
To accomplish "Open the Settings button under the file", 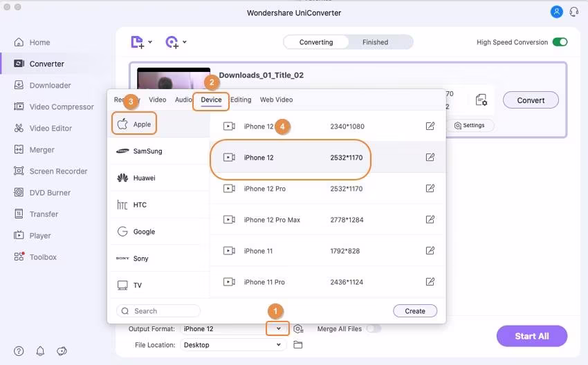I will [470, 125].
